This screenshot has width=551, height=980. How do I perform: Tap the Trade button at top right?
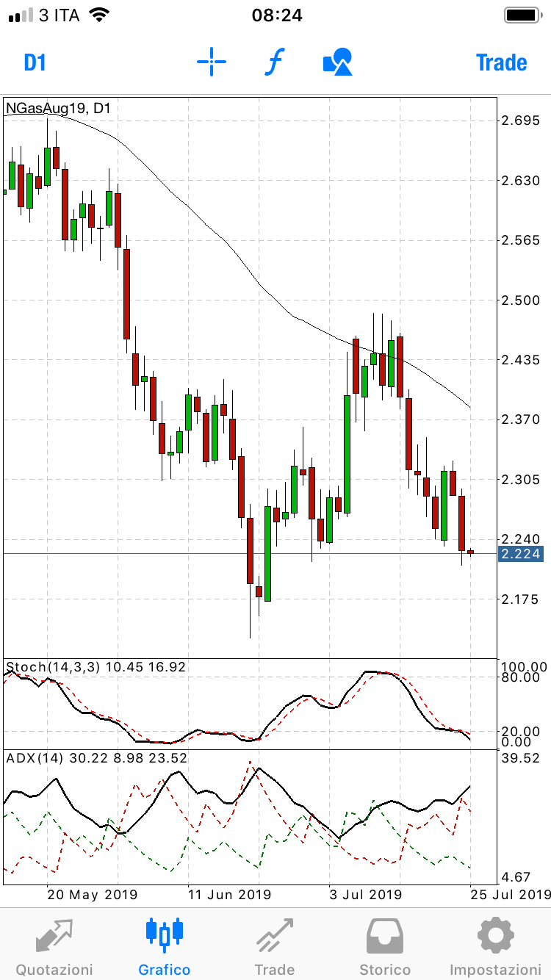[502, 62]
